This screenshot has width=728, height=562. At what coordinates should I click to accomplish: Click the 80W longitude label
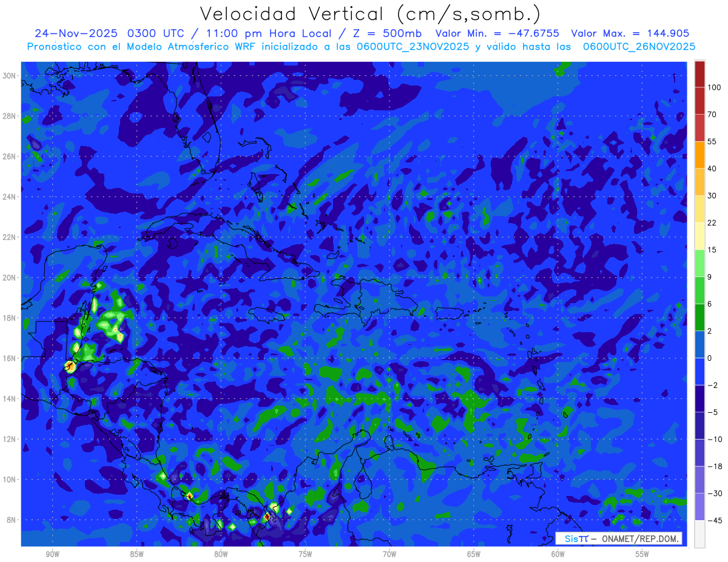(221, 554)
